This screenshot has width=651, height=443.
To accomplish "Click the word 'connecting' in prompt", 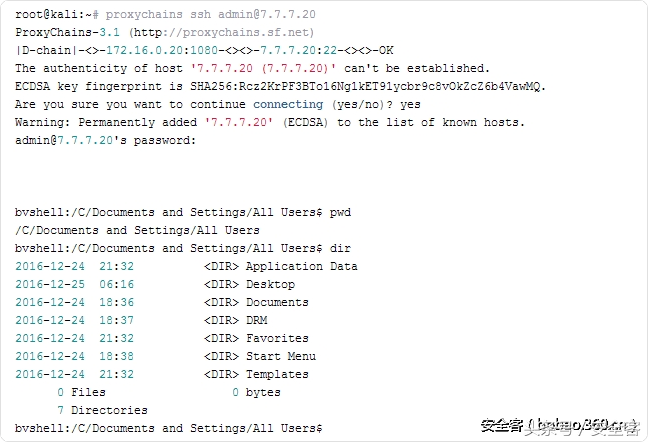I will (x=288, y=104).
